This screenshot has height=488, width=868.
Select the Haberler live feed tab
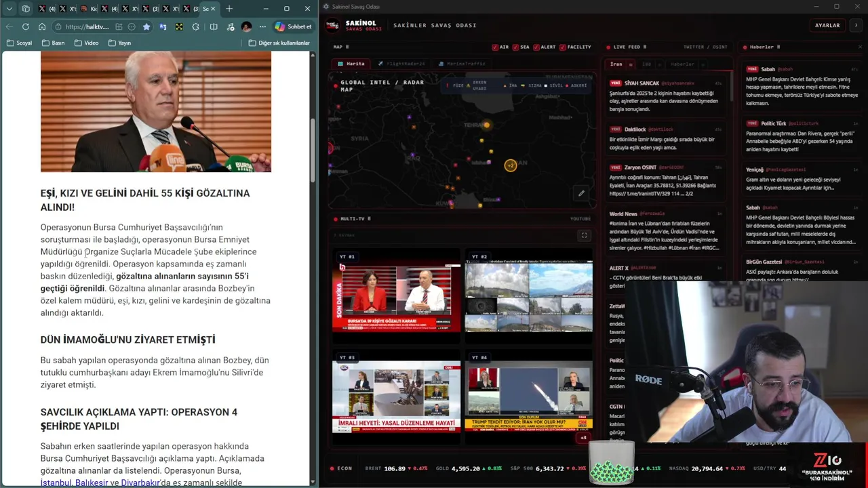[682, 64]
